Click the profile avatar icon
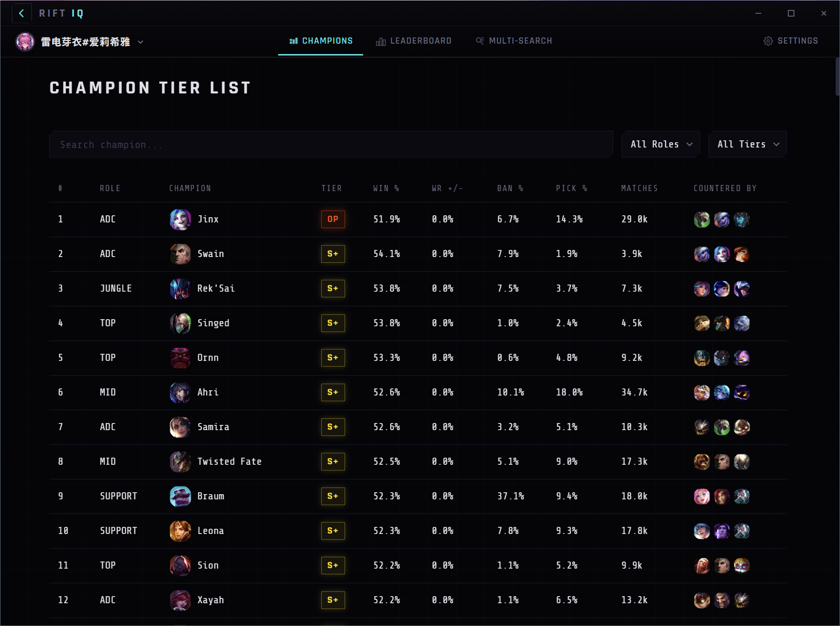The height and width of the screenshot is (626, 840). coord(25,42)
